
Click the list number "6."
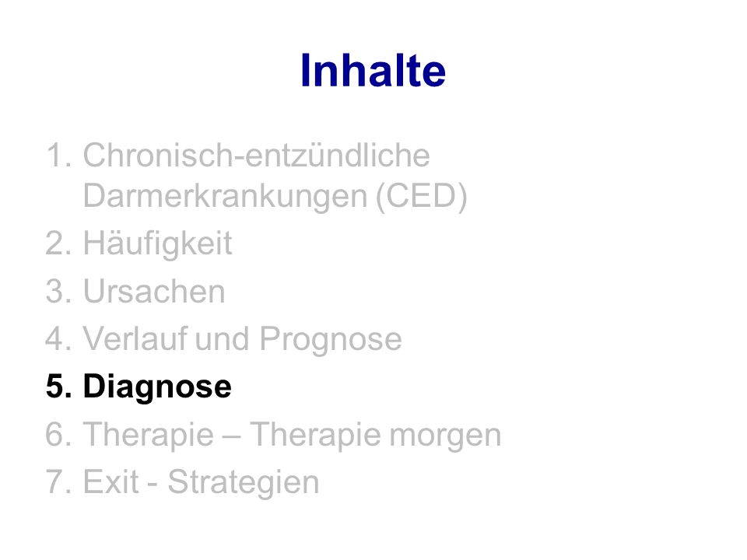click(59, 434)
